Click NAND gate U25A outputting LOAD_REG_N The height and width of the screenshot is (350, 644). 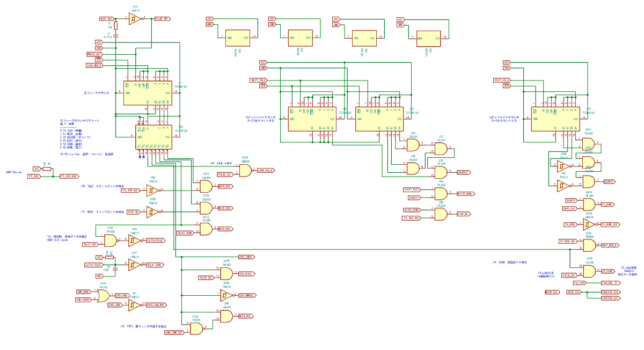pyautogui.click(x=246, y=171)
